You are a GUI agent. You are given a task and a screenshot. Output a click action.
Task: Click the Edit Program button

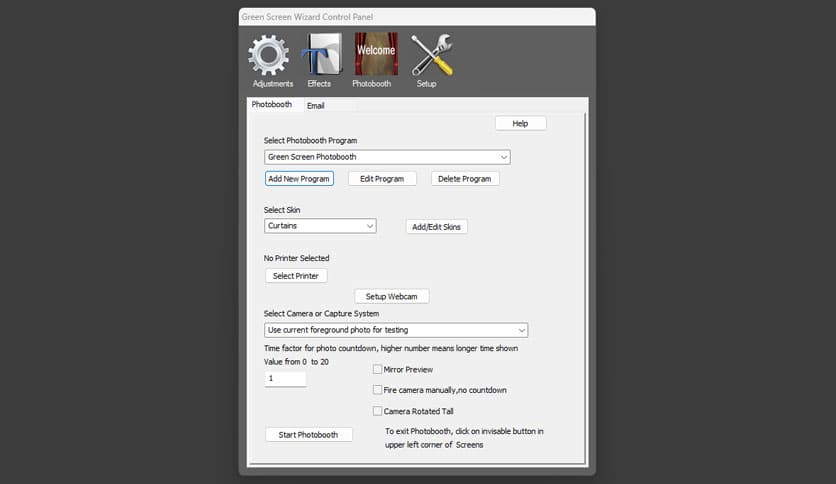(382, 179)
